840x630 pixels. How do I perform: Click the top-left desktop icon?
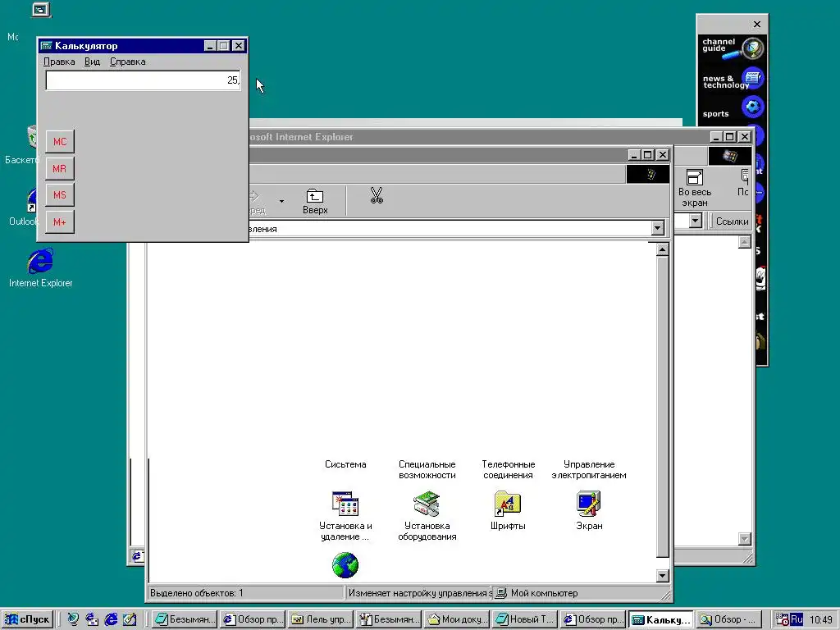pyautogui.click(x=41, y=10)
